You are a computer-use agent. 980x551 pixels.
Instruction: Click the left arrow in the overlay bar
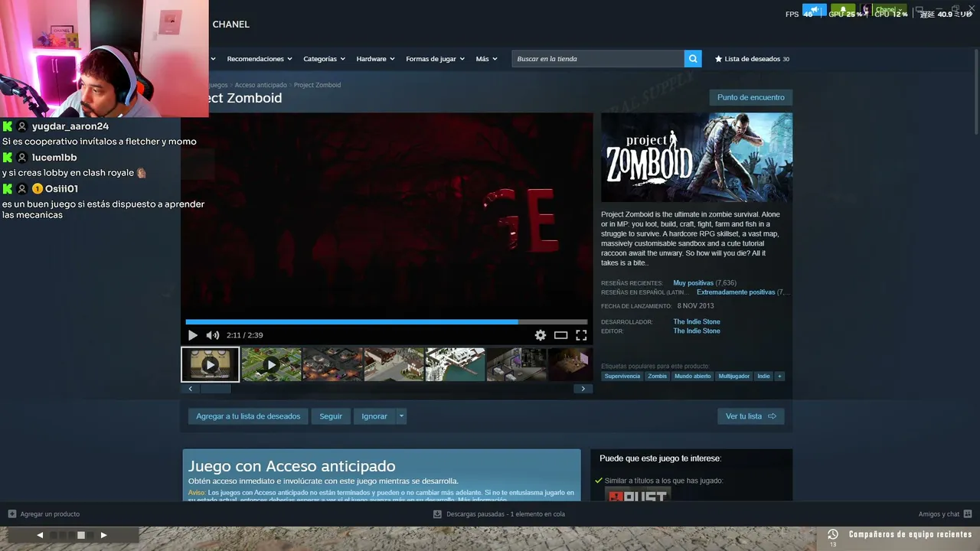point(40,536)
